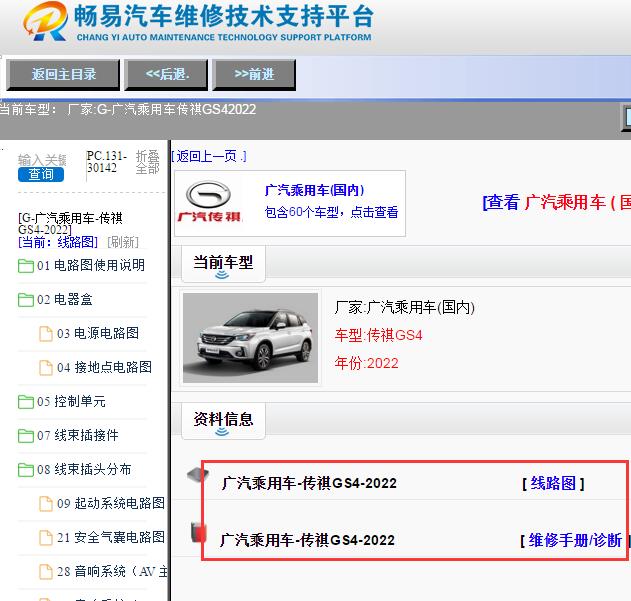Click the 广汽传祺 brand logo
631x601 pixels.
[209, 202]
